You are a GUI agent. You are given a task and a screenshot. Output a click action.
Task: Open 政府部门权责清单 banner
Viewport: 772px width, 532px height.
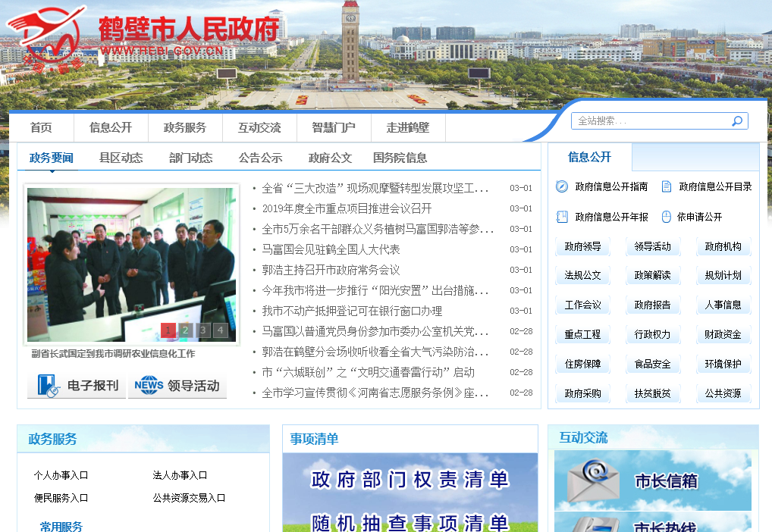[410, 480]
